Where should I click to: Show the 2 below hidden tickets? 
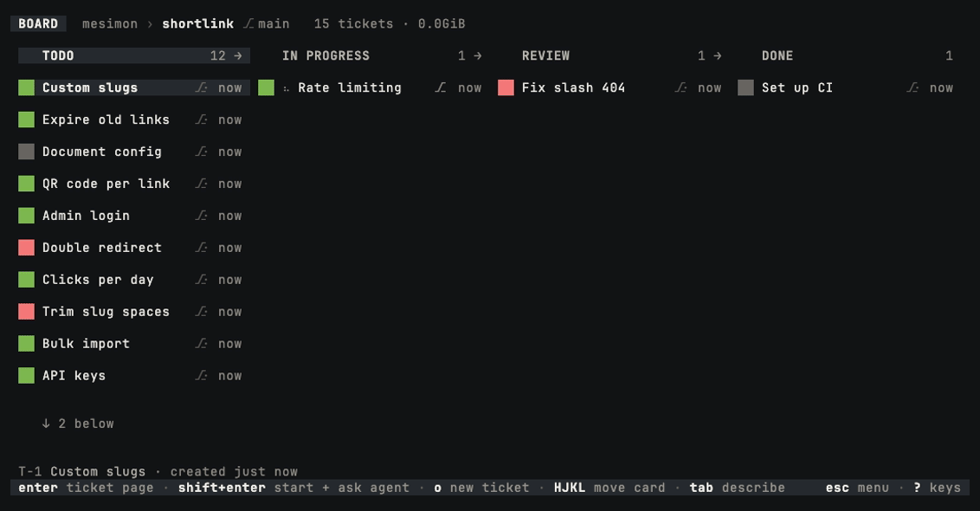[x=78, y=424]
